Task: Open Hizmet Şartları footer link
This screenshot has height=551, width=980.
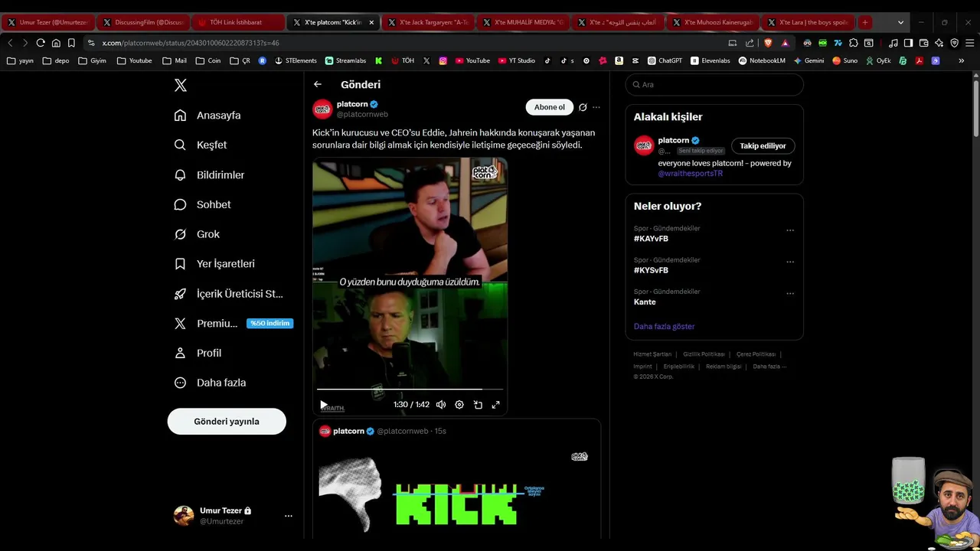Action: [652, 354]
